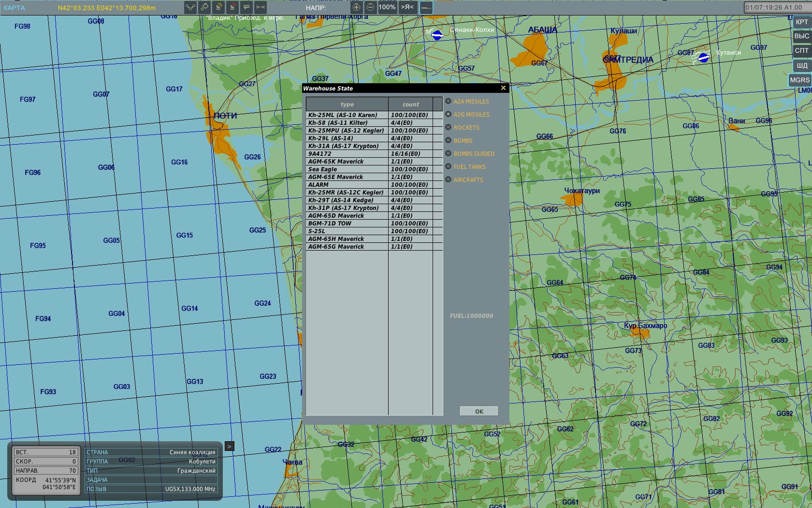Select the S-25L row
Viewport: 812px width, 508px height.
[374, 231]
